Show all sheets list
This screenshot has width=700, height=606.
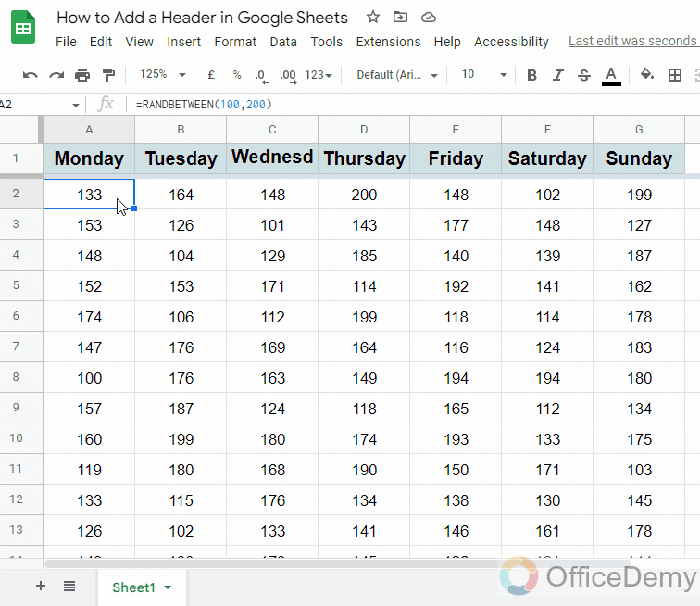point(69,586)
